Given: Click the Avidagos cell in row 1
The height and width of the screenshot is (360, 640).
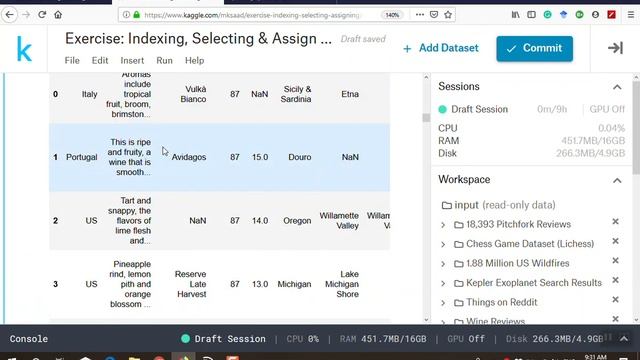Looking at the screenshot, I should pyautogui.click(x=189, y=157).
